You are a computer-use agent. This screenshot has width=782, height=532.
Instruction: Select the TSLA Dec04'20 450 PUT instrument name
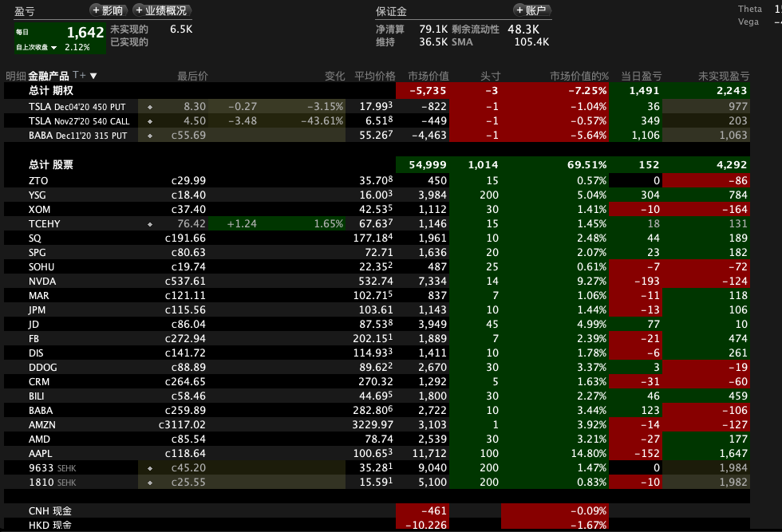77,107
